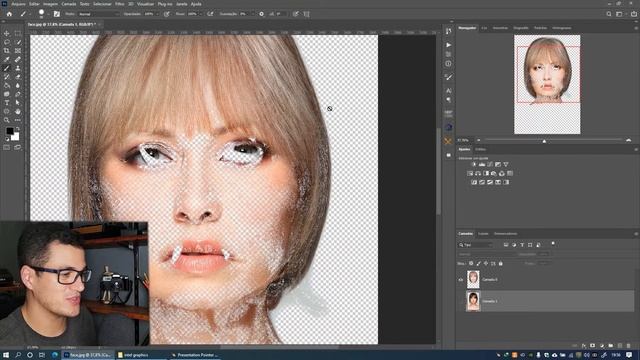Select the Brush tool in toolbox
Image resolution: width=640 pixels, height=360 pixels.
tap(7, 68)
